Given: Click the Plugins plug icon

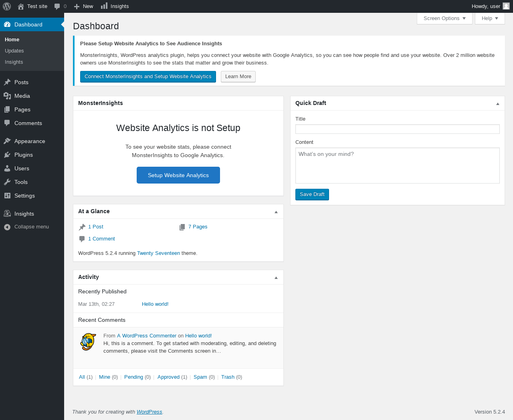Looking at the screenshot, I should [x=7, y=155].
